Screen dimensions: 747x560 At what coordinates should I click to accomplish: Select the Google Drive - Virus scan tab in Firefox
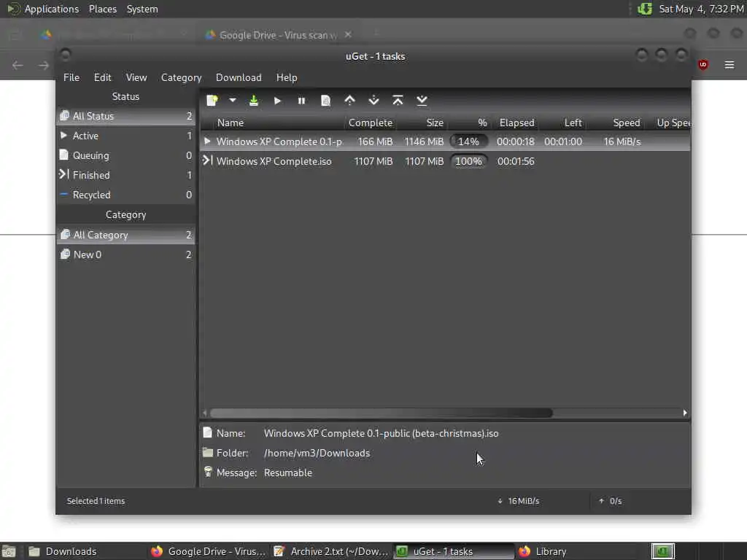[279, 35]
